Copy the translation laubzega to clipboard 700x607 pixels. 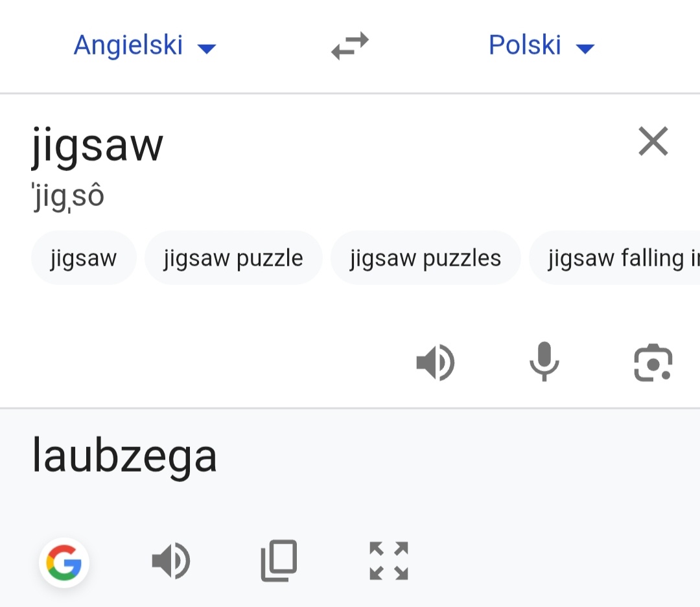click(x=279, y=561)
